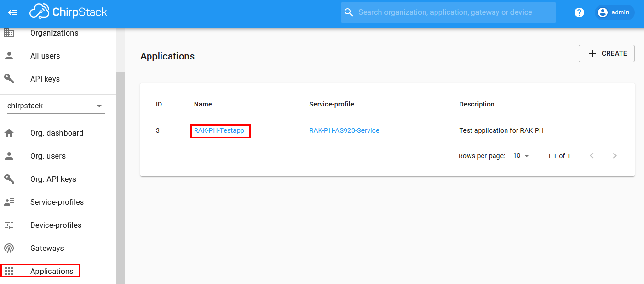Click the Description column header

point(477,104)
